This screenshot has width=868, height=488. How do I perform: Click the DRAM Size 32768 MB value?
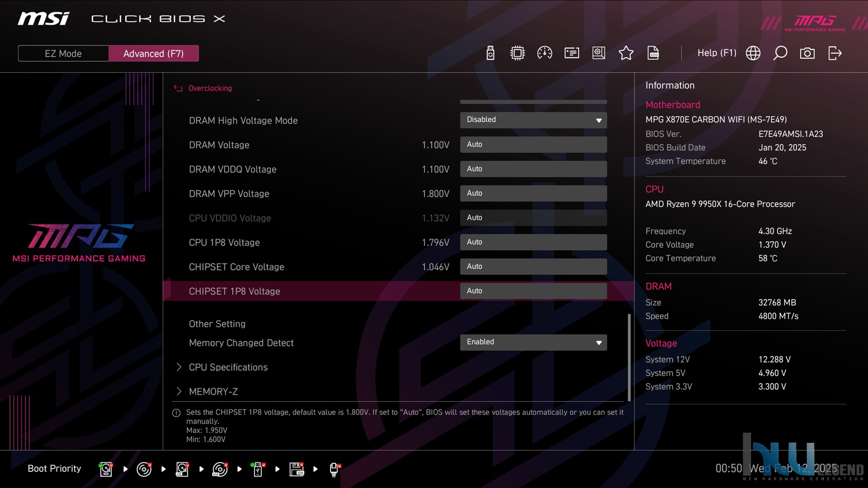pos(777,303)
